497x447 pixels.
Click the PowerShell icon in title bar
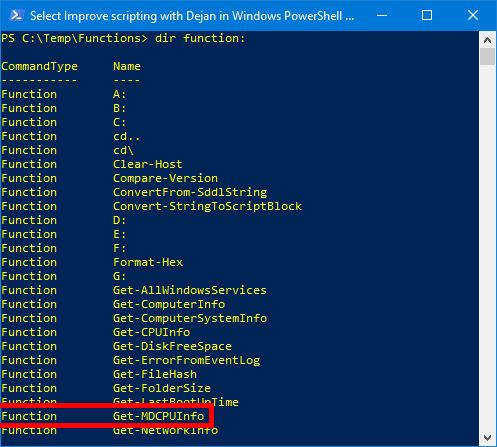point(16,15)
